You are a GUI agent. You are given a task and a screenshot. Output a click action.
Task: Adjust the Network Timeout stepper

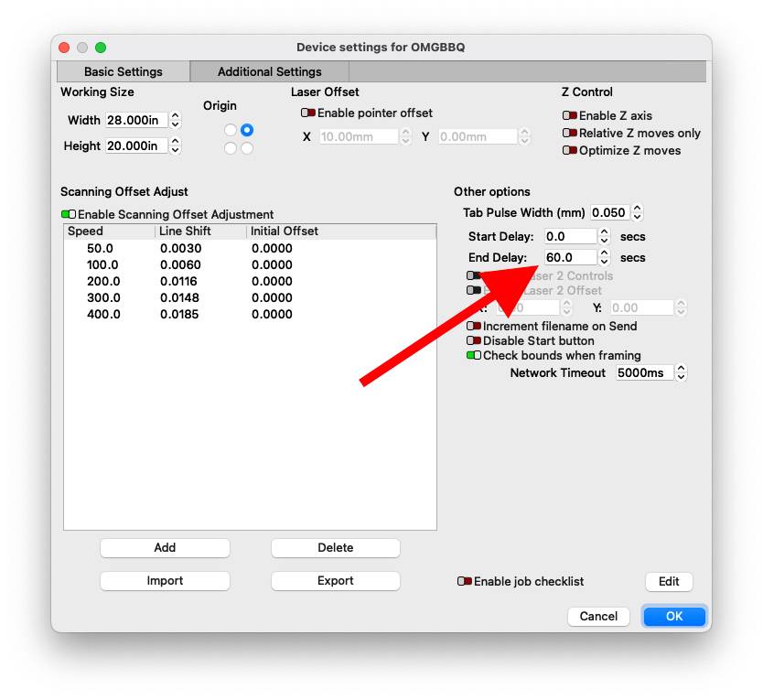click(x=681, y=373)
